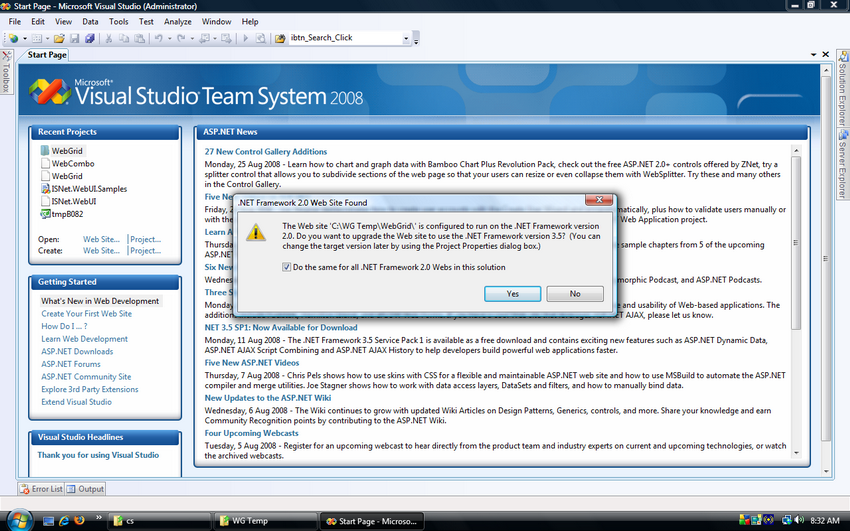Open the New Web Site icon's dropdown arrow
This screenshot has width=850, height=531.
coord(24,38)
